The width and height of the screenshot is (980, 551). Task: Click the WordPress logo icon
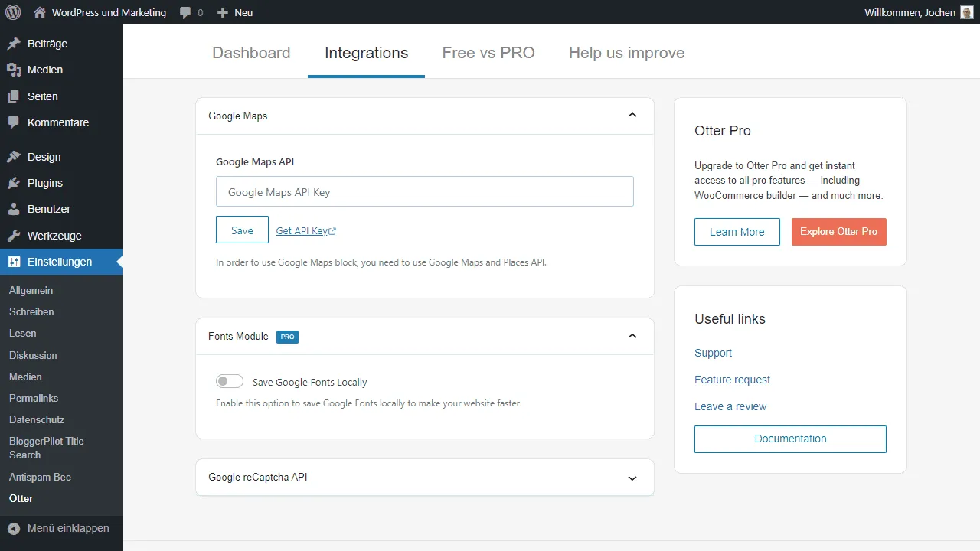[12, 12]
